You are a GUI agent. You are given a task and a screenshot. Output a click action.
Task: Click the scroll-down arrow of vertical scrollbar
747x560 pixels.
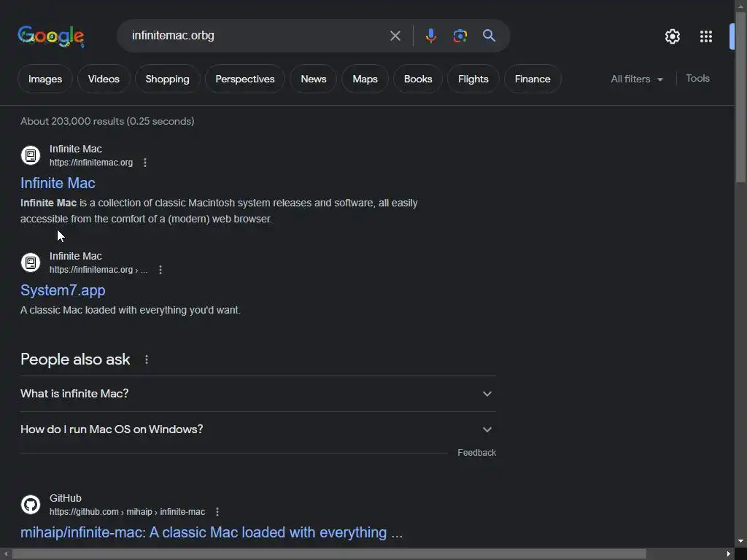pos(740,542)
